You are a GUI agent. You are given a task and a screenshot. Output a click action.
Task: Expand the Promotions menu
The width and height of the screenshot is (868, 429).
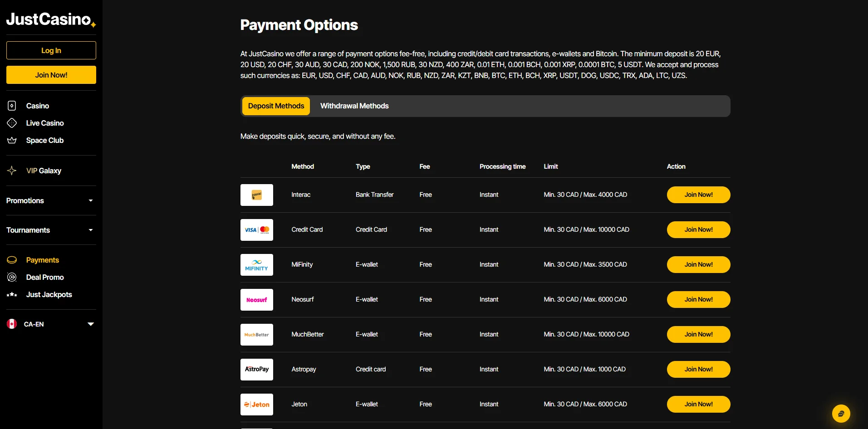51,200
